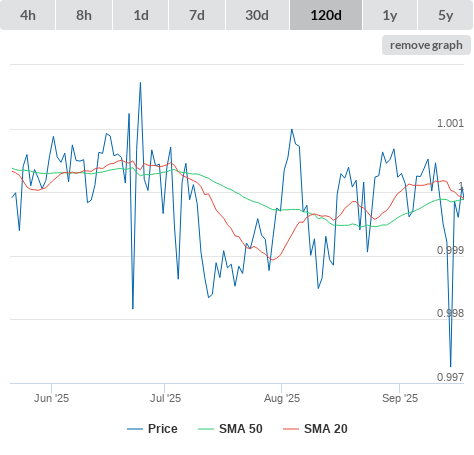474x455 pixels.
Task: Click the 0.999 y-axis label
Action: (x=450, y=250)
